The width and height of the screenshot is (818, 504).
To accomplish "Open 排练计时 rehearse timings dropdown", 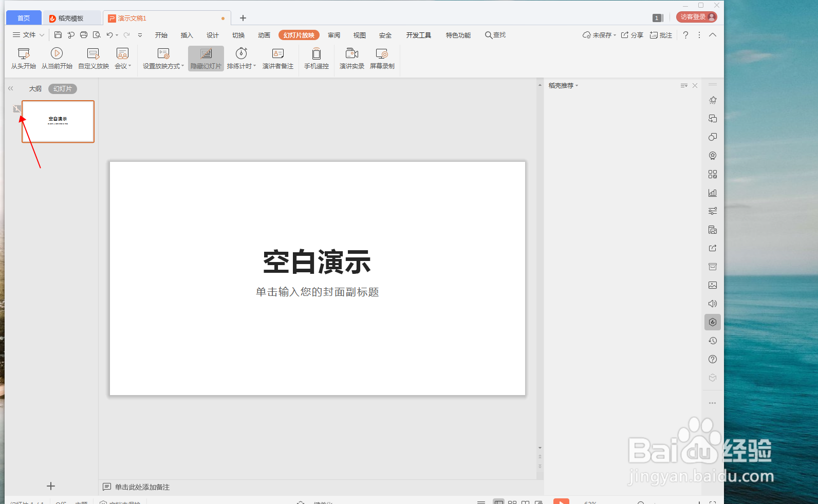I will 241,59.
